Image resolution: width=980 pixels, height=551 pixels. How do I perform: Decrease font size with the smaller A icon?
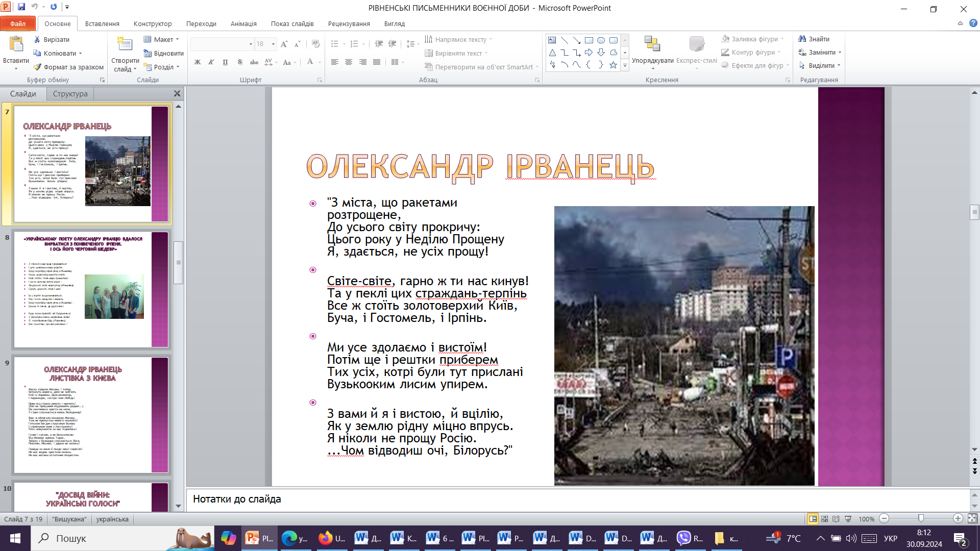[298, 44]
